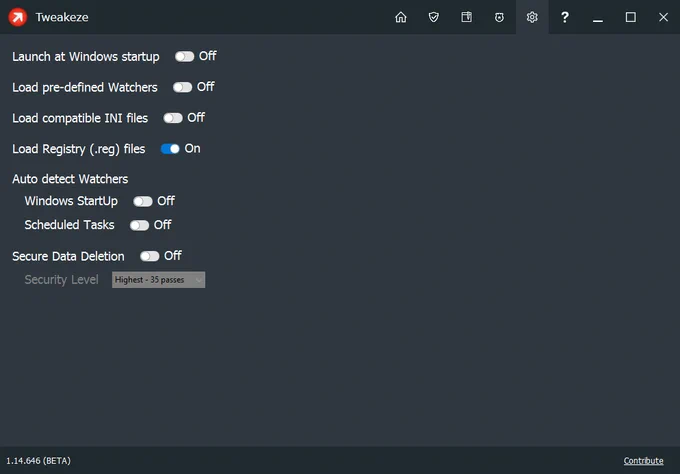Open the alarm clock Watchers icon
Image resolution: width=680 pixels, height=474 pixels.
pyautogui.click(x=499, y=17)
